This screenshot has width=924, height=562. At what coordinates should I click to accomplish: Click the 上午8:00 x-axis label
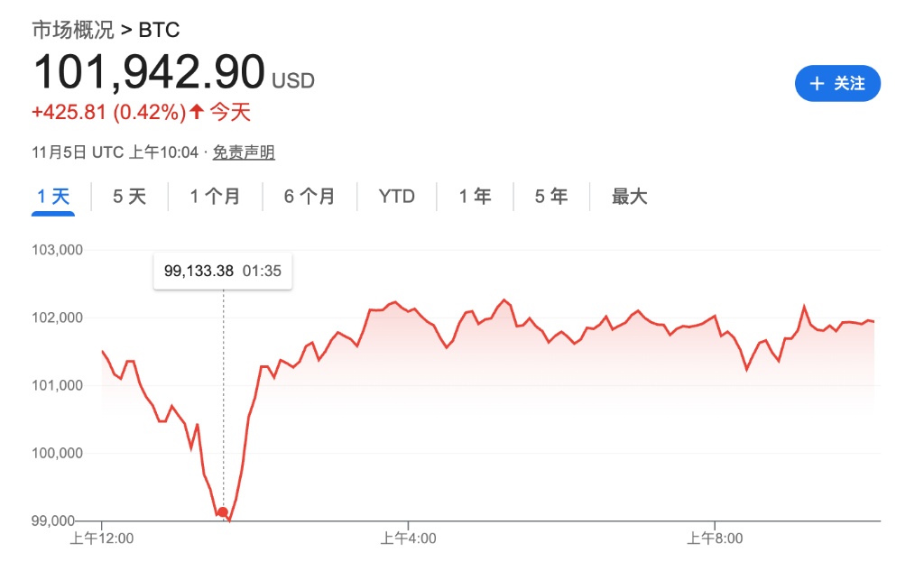716,539
